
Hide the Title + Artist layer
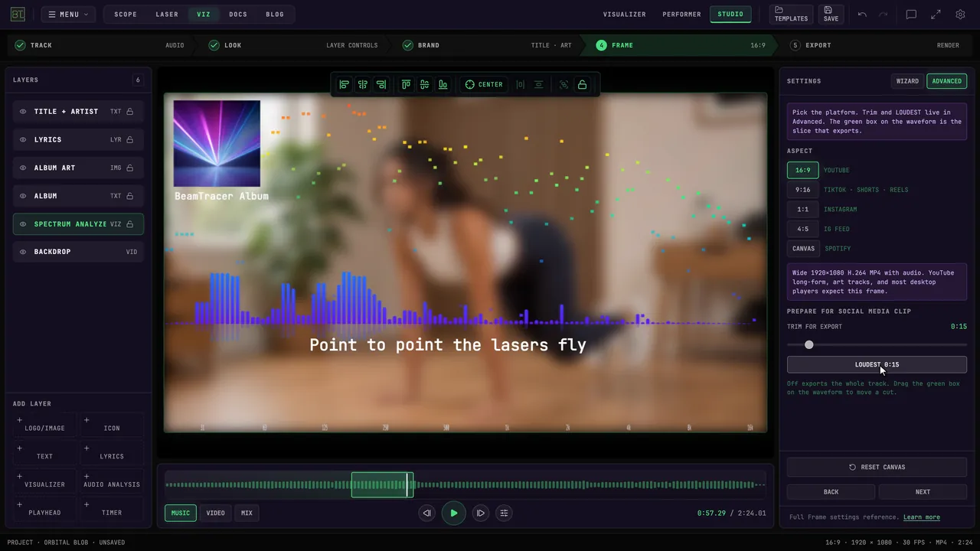coord(23,112)
